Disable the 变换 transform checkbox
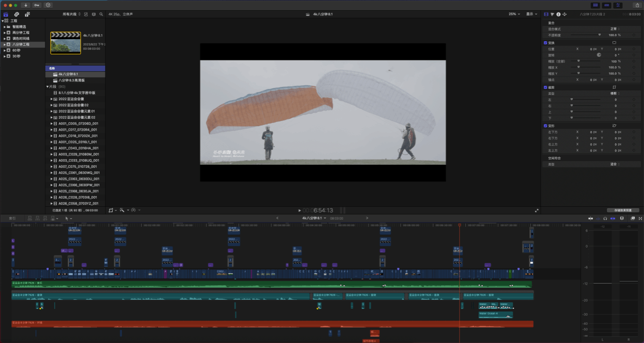 coord(545,43)
